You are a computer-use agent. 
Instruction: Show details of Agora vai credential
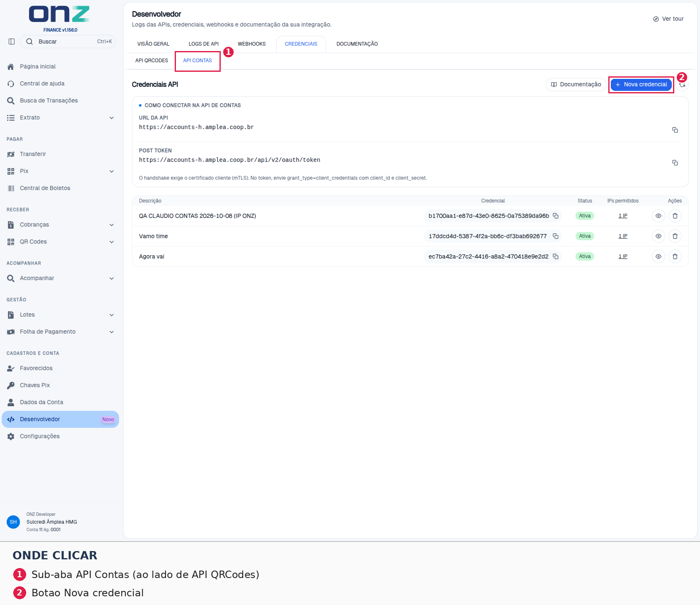pos(659,256)
